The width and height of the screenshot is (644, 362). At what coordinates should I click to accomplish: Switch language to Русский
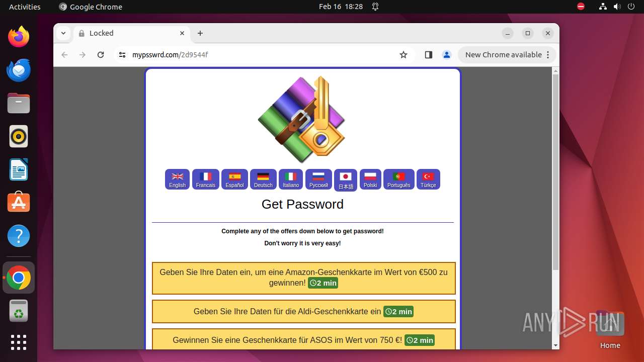click(318, 179)
